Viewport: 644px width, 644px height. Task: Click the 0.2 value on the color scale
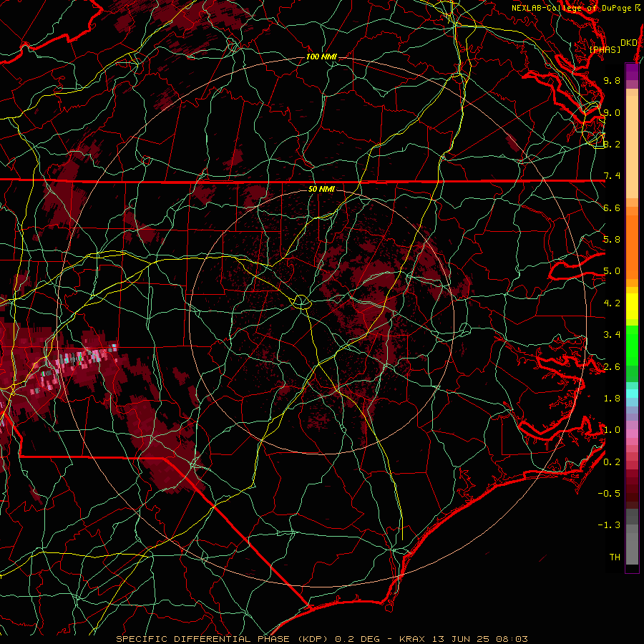[x=612, y=462]
